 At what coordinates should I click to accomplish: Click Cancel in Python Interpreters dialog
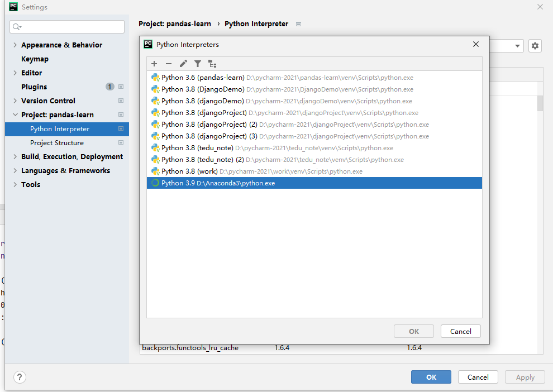coord(461,331)
